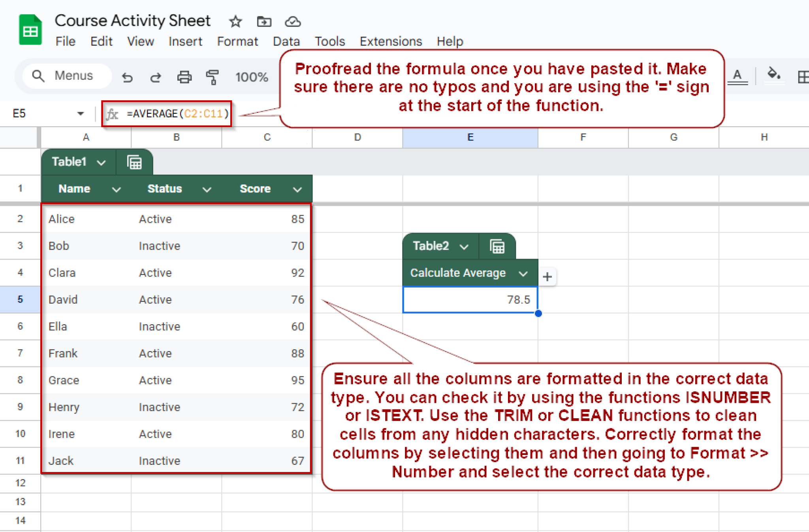
Task: Add a column to Table2 with the plus button
Action: pos(547,276)
